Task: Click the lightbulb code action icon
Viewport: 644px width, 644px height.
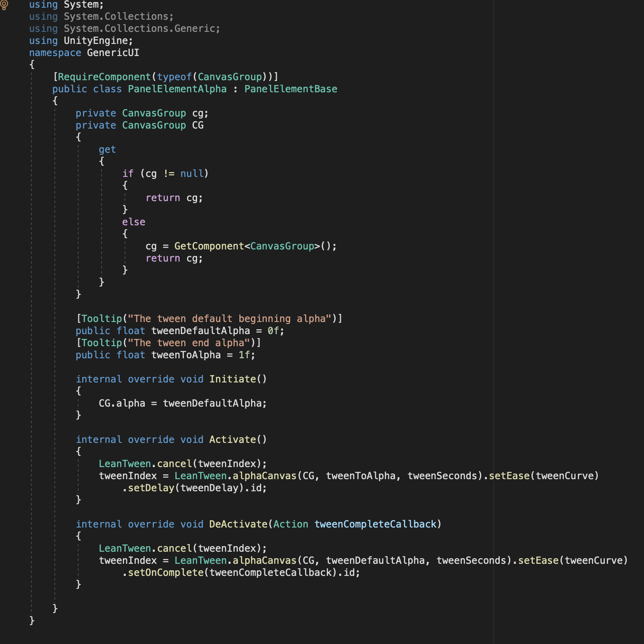Action: pos(4,5)
